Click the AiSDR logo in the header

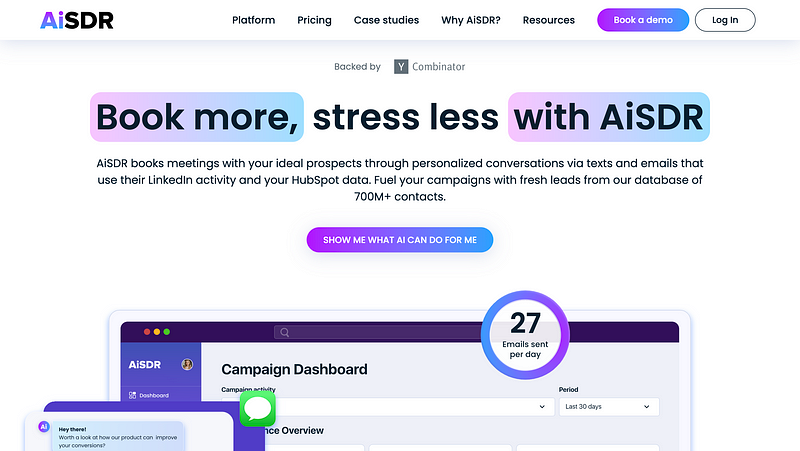[77, 20]
